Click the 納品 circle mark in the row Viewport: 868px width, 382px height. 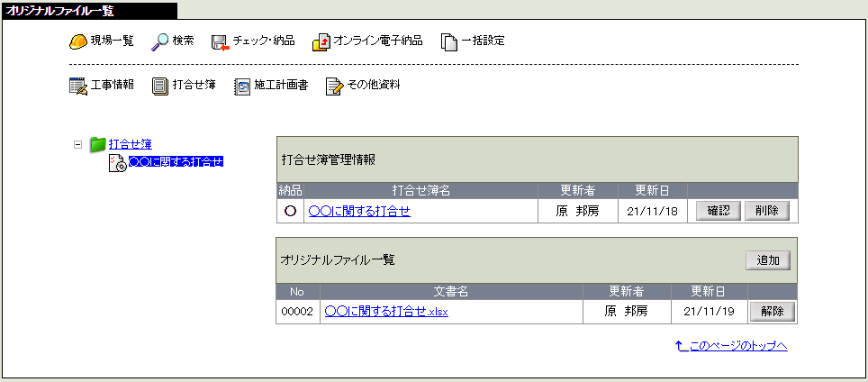290,211
